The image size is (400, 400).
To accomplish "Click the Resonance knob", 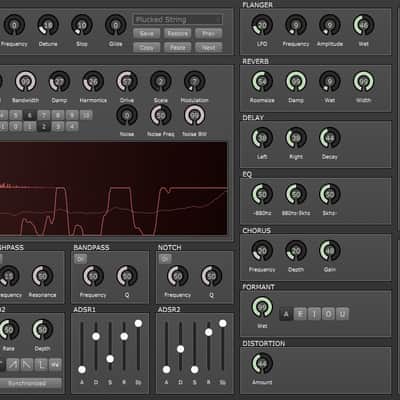I will pyautogui.click(x=42, y=276).
